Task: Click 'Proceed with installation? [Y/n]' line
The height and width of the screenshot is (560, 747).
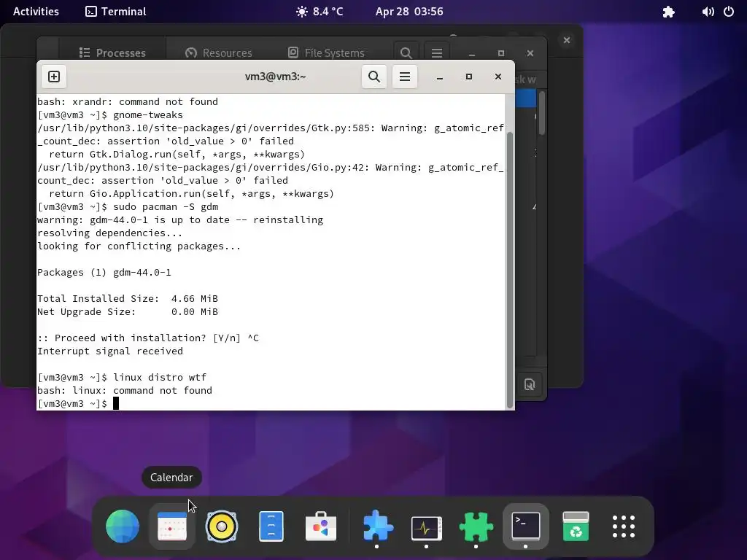Action: pos(148,338)
